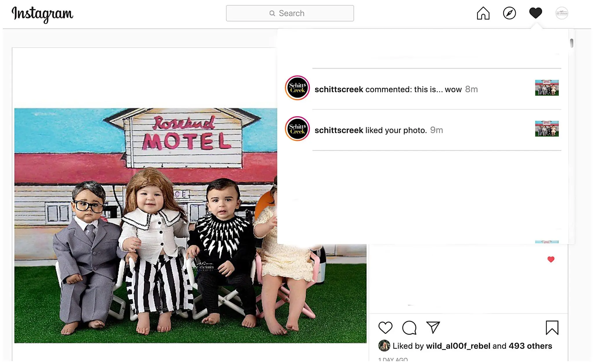Open schittscreek username in comment notification

point(339,89)
